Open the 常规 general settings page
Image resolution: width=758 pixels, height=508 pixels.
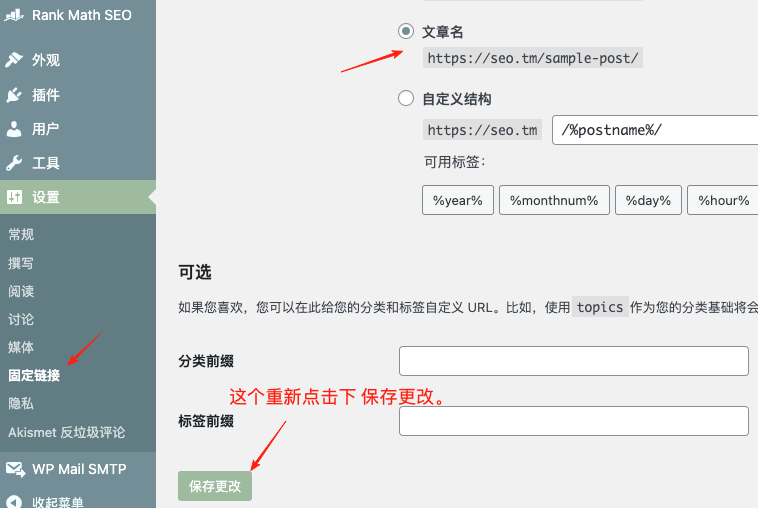coord(21,234)
